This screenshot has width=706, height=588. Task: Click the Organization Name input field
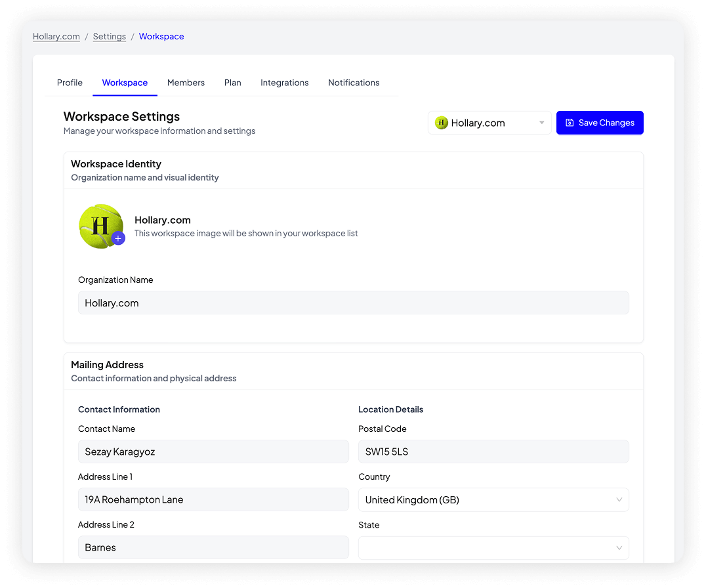[x=353, y=303]
